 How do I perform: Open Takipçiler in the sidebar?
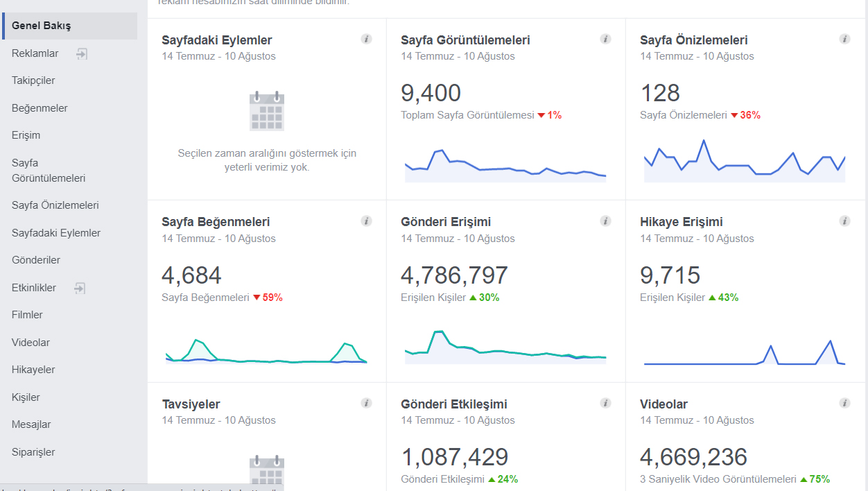pos(33,80)
